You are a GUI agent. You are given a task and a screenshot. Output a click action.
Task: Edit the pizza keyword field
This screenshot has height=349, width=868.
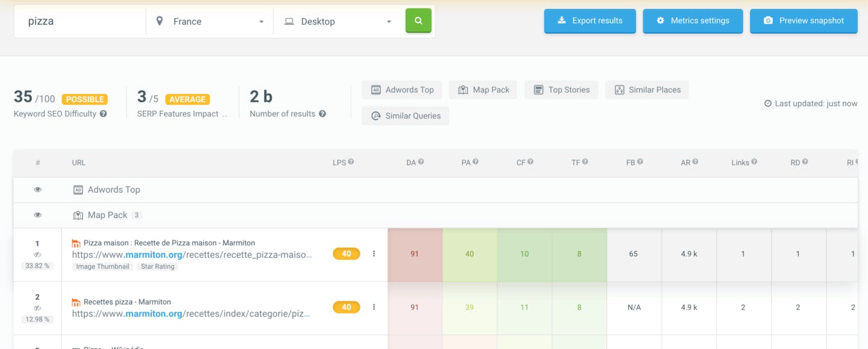tap(80, 21)
